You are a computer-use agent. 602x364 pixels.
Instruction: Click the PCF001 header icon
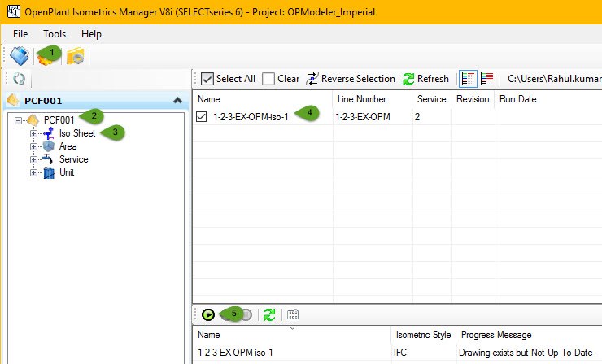click(x=13, y=100)
